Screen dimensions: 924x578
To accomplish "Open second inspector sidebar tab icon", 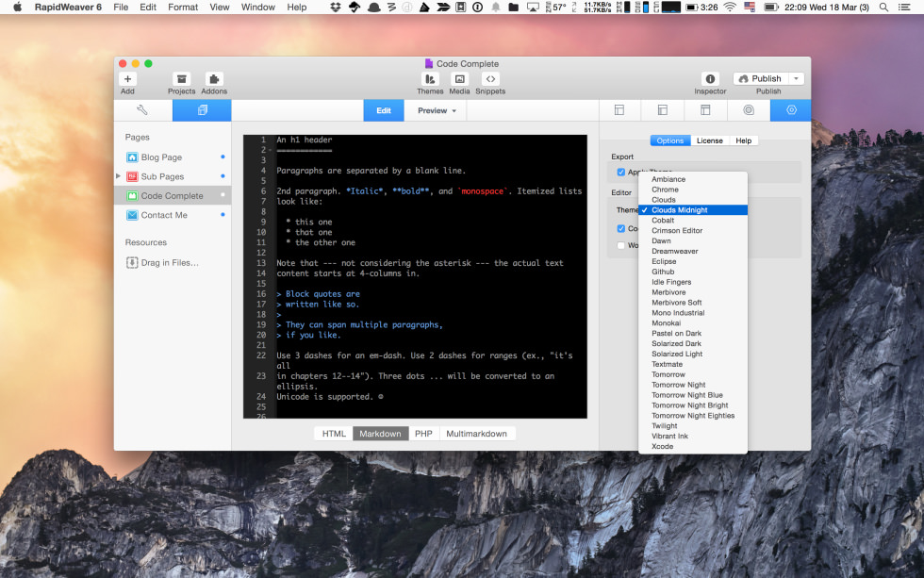I will (x=662, y=110).
